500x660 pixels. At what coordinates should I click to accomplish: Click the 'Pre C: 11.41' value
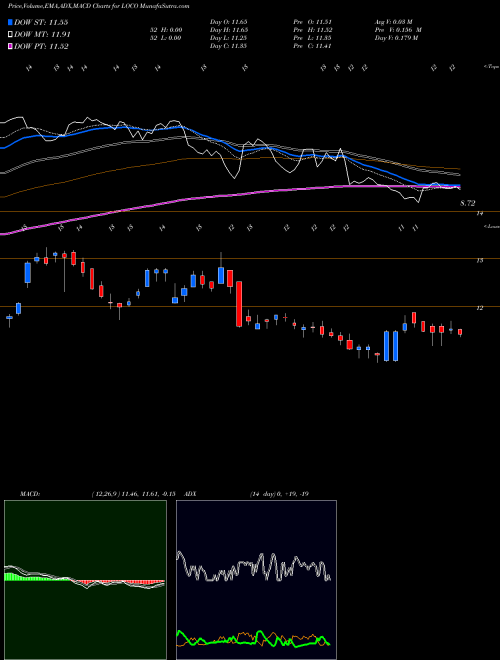pyautogui.click(x=313, y=46)
